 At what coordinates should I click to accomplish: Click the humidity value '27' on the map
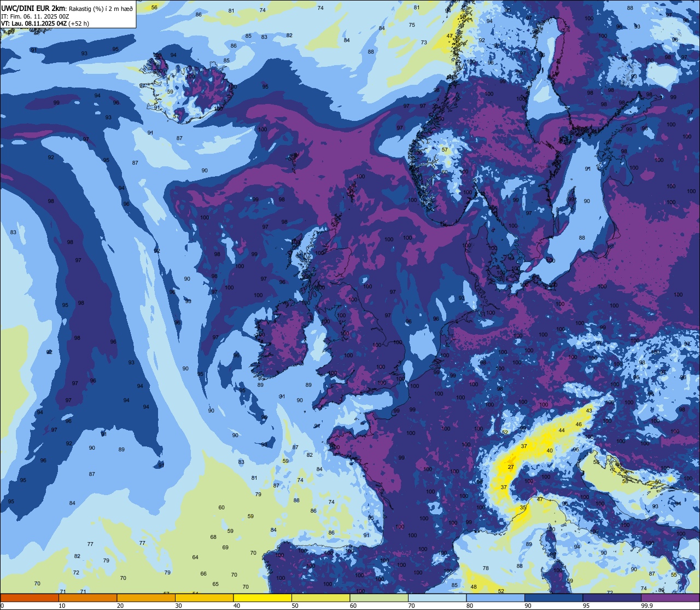click(x=511, y=467)
